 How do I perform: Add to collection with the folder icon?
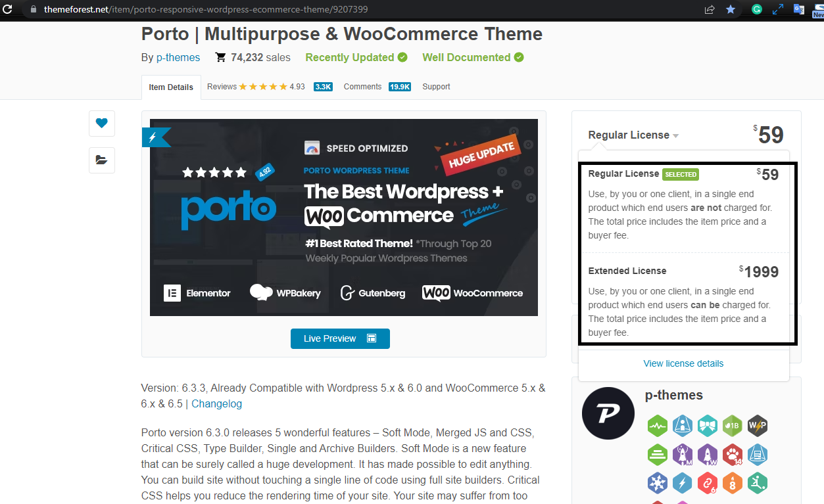(x=101, y=160)
